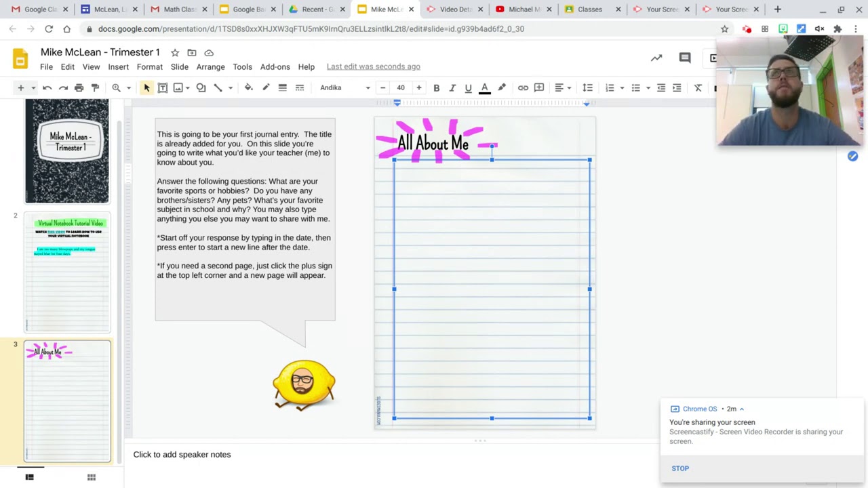Expand numbered list style dropdown arrow
The width and height of the screenshot is (868, 488).
coord(621,87)
